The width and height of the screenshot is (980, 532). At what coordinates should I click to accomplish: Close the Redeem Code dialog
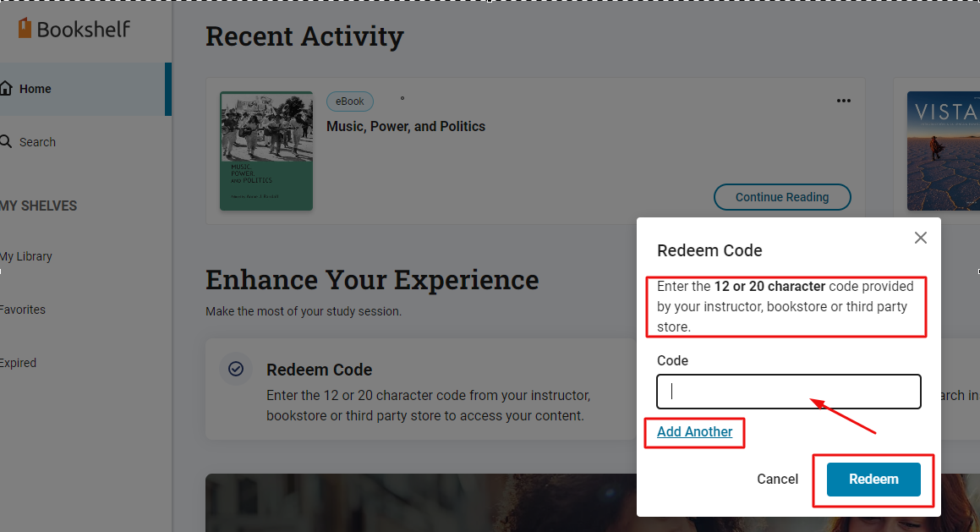[920, 238]
